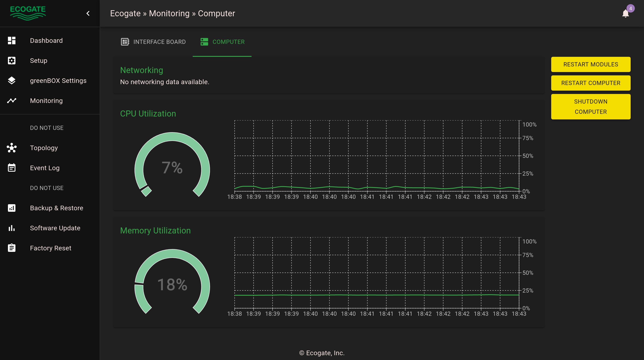Click the notification count badge 4
The height and width of the screenshot is (360, 644).
tap(630, 9)
